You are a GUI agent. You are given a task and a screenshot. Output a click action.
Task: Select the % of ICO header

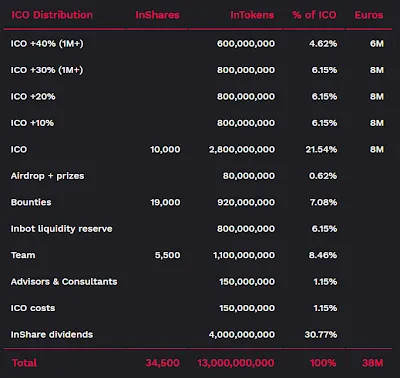(314, 15)
